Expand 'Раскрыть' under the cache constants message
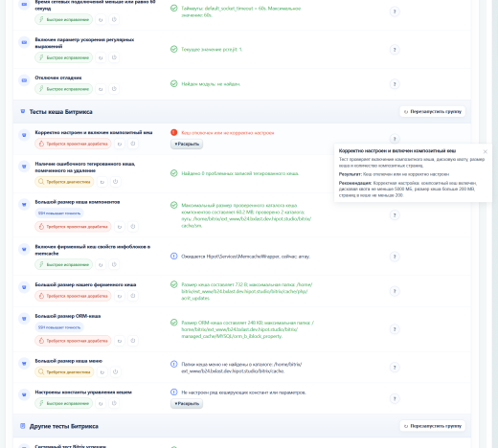Image resolution: width=498 pixels, height=448 pixels. point(187,403)
